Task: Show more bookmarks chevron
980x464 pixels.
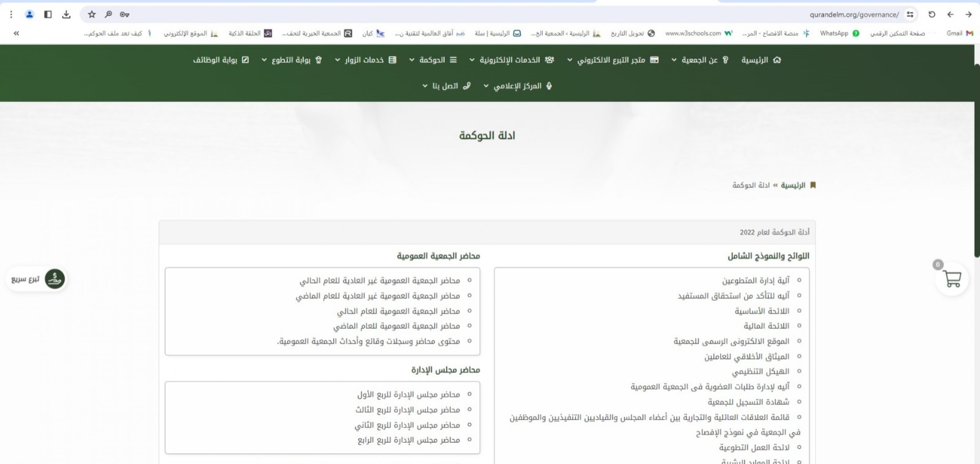Action: coord(16,33)
